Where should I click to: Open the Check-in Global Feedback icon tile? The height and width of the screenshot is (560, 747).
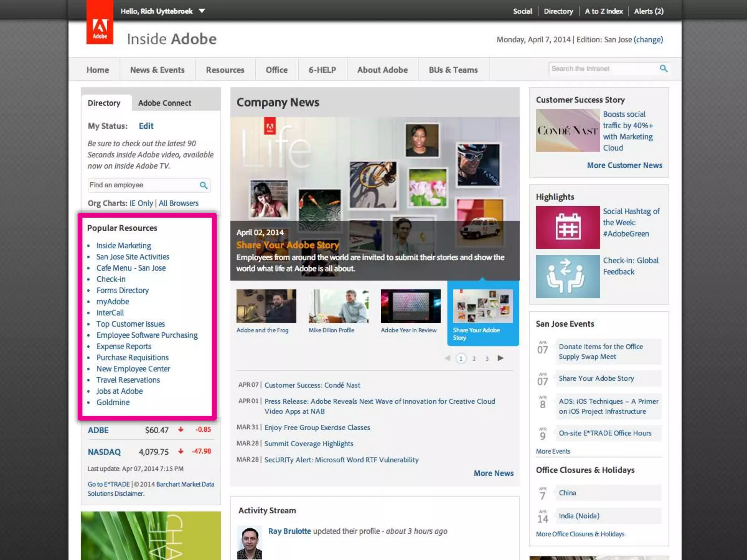[568, 276]
